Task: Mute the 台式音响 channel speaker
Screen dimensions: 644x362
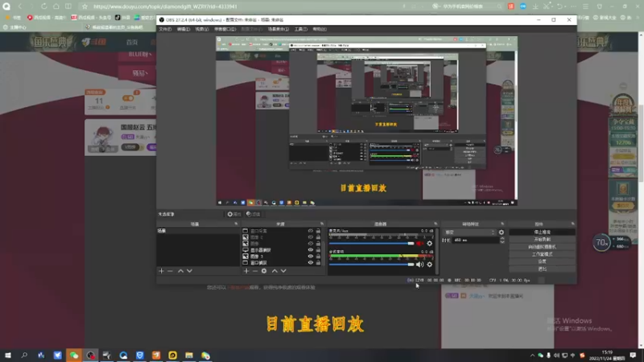Action: coord(419,265)
